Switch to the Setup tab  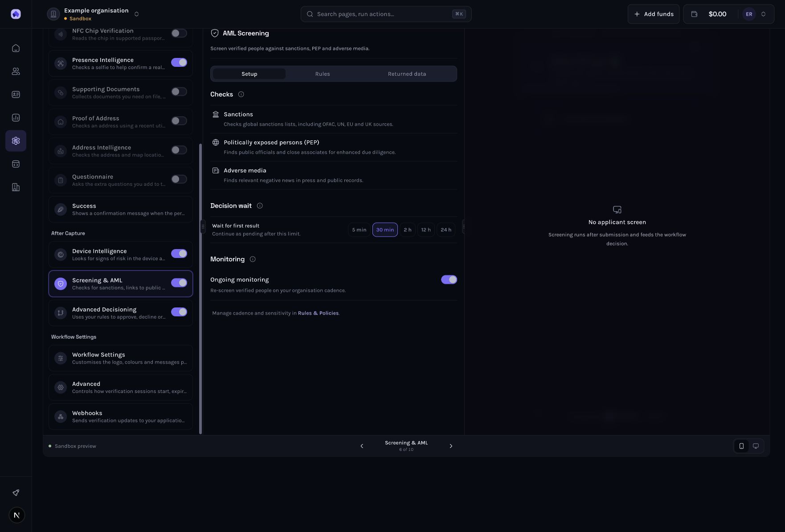click(x=249, y=74)
